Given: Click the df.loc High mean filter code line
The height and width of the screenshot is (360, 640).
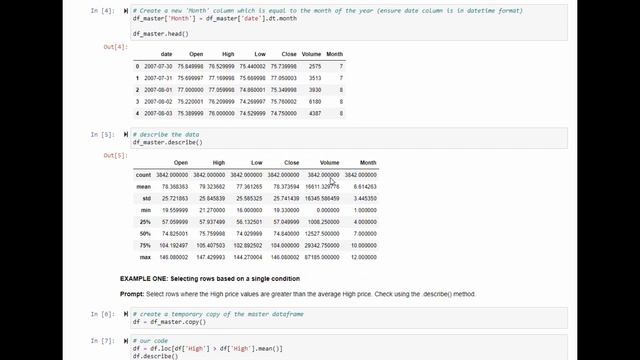Looking at the screenshot, I should tap(207, 349).
